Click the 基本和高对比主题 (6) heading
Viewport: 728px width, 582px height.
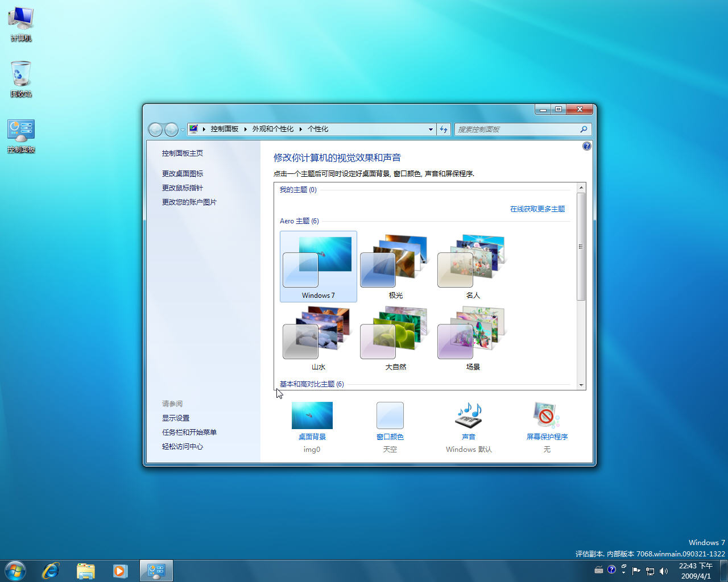pos(312,384)
